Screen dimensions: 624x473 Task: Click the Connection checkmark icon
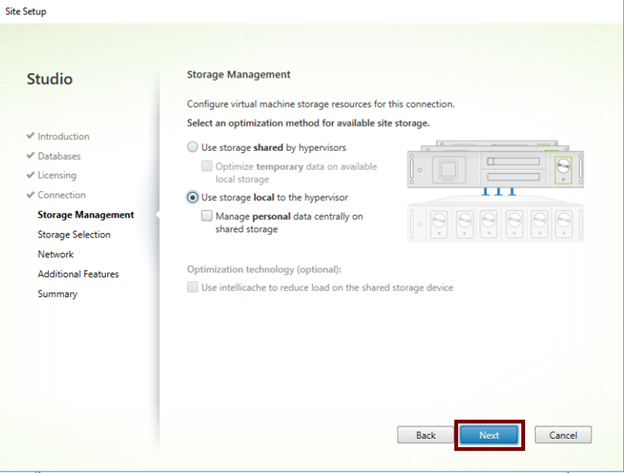point(30,195)
